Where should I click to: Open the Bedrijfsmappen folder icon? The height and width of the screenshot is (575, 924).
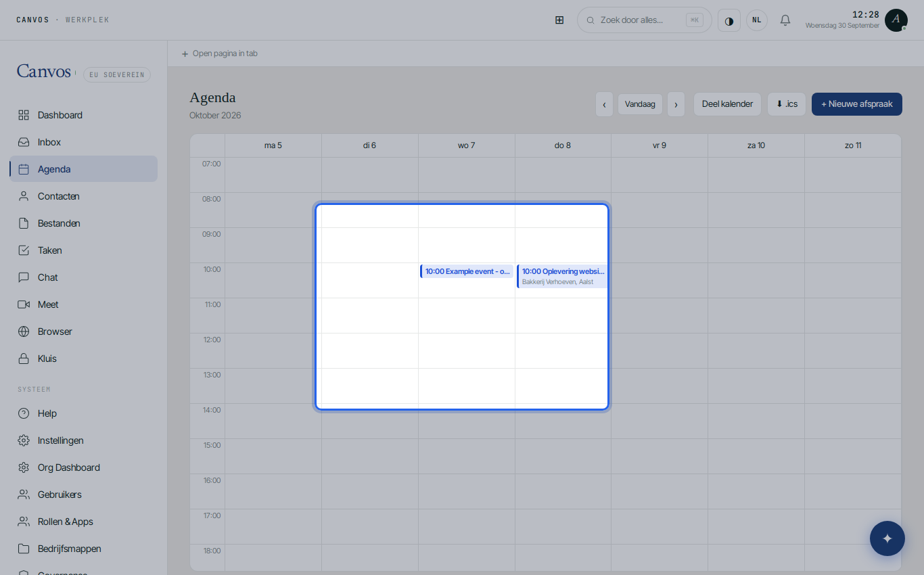[x=24, y=549]
